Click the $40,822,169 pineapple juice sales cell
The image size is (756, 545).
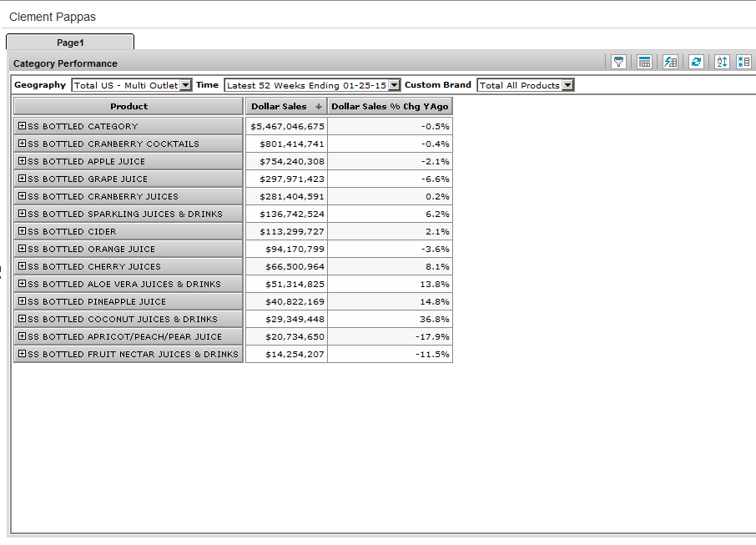click(x=287, y=301)
